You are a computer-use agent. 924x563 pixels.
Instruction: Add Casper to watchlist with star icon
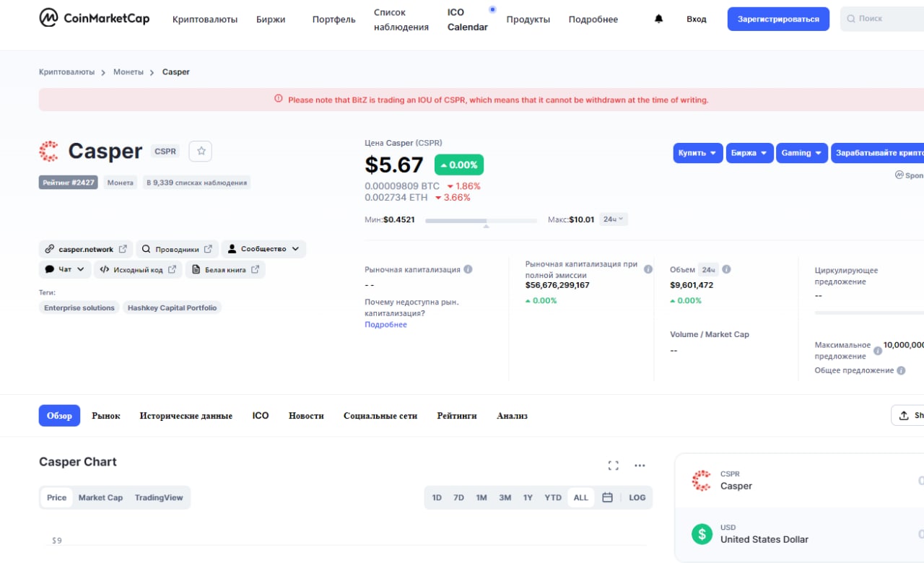tap(201, 151)
